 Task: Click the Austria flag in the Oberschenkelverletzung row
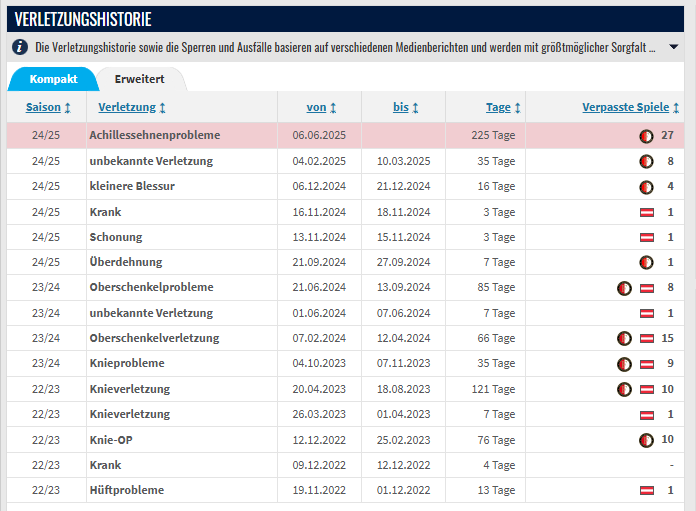pos(646,338)
